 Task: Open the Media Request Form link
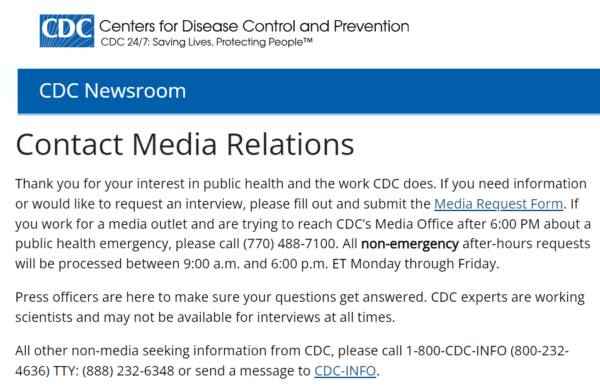(x=498, y=204)
